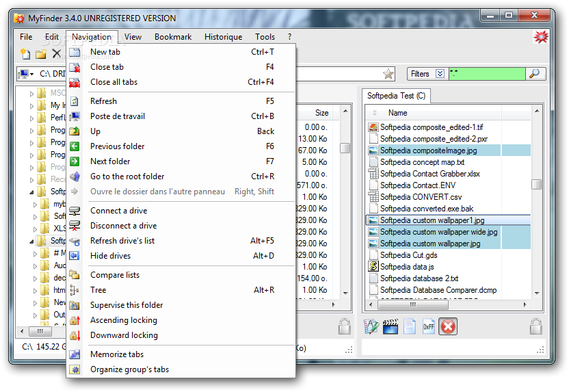Image resolution: width=569 pixels, height=392 pixels.
Task: Click the Organize group's tabs icon
Action: [x=75, y=369]
